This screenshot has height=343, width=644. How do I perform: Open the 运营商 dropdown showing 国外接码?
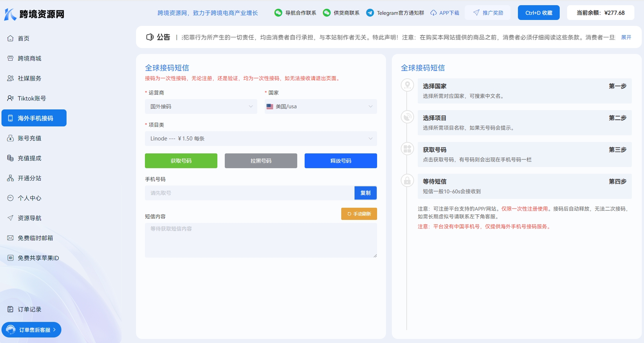201,106
